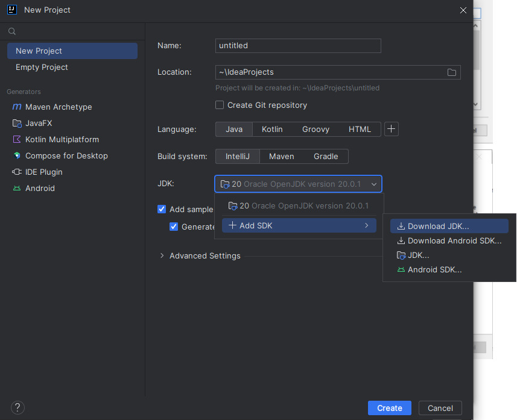The height and width of the screenshot is (420, 517).
Task: Switch the language to Groovy
Action: [316, 129]
